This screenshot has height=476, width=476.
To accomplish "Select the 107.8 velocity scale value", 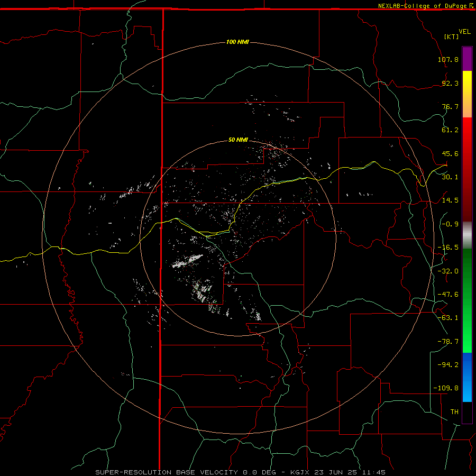I will [448, 59].
